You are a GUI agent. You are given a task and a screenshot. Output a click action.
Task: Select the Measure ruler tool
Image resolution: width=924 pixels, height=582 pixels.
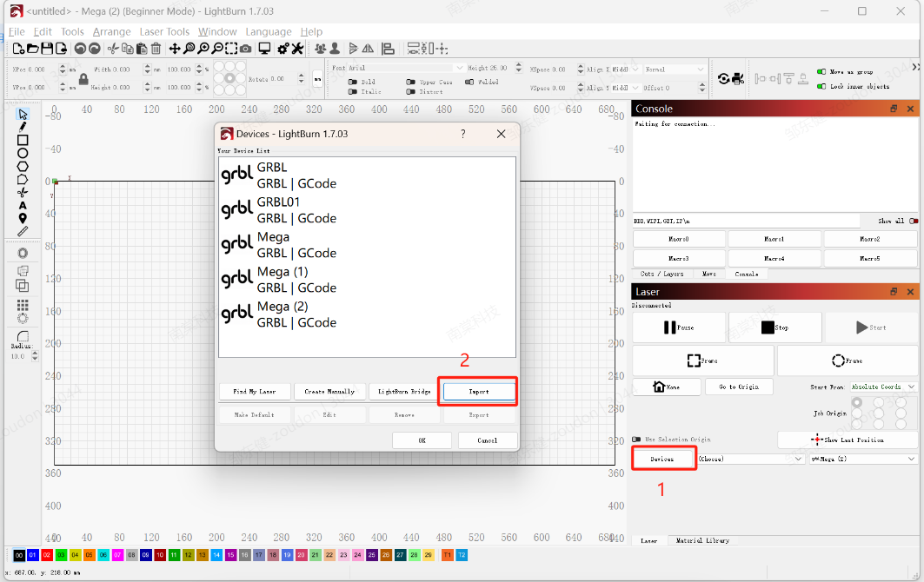point(23,232)
